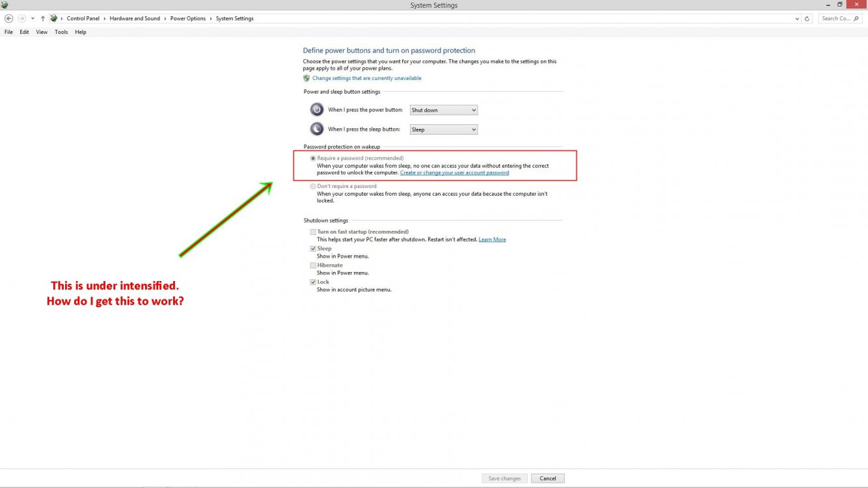Screen dimensions: 868x488
Task: Click the Save changes button
Action: coord(504,478)
